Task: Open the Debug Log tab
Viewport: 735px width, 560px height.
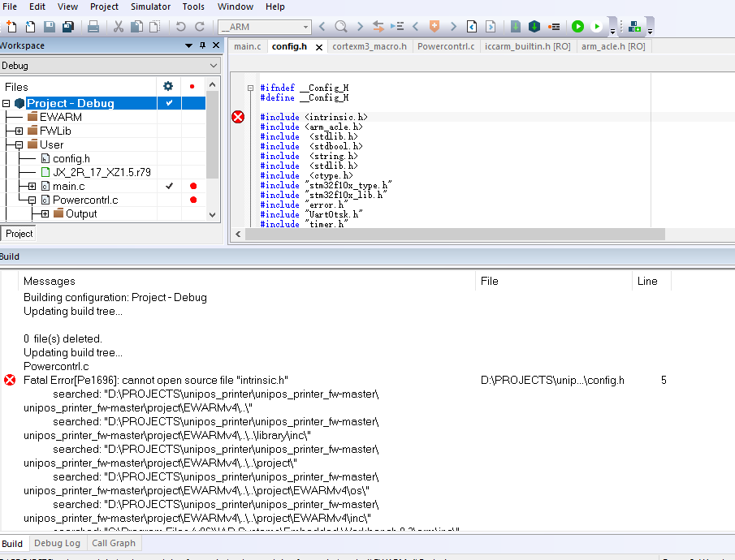Action: 57,543
